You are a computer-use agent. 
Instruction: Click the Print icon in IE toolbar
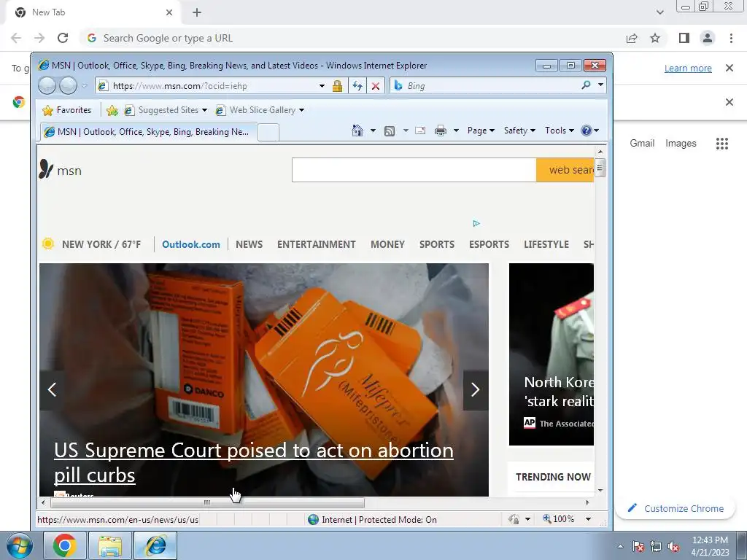coord(440,131)
